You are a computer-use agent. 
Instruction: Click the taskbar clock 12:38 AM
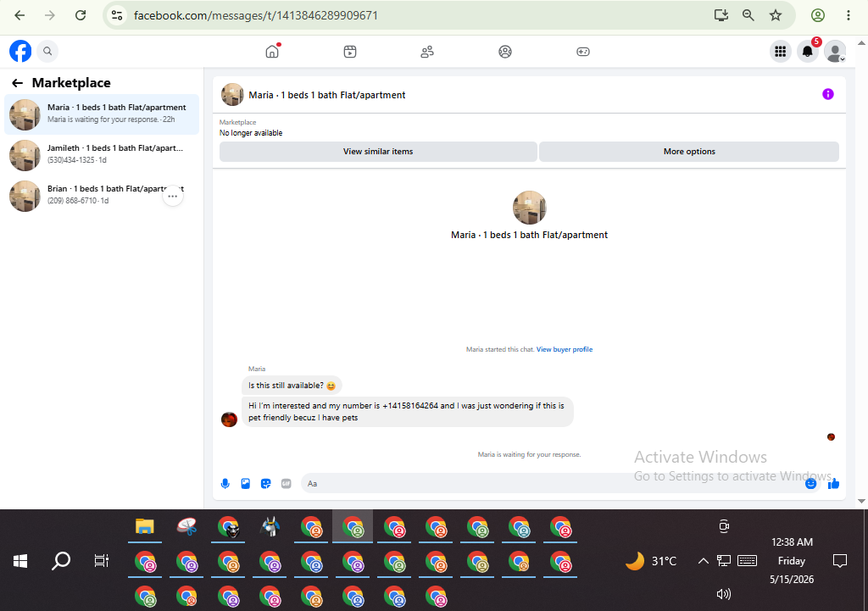tap(792, 542)
